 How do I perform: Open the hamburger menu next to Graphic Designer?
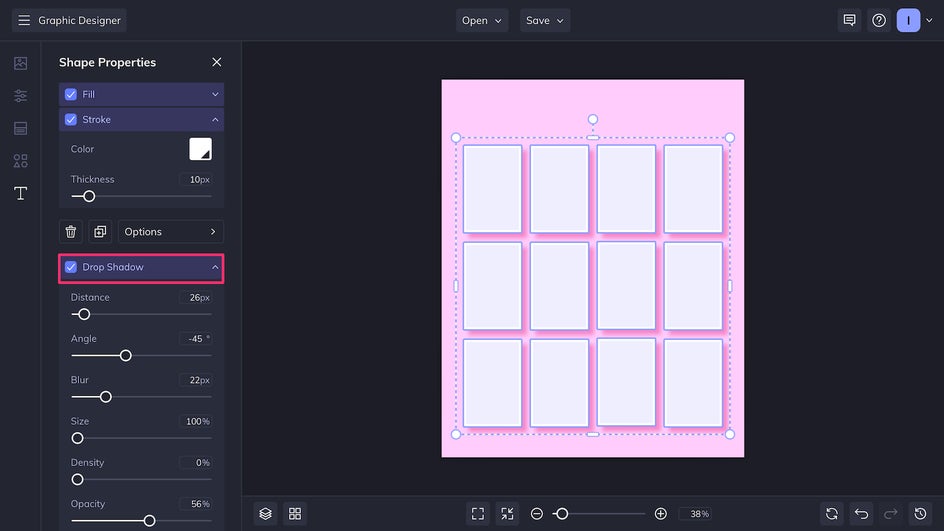coord(24,20)
